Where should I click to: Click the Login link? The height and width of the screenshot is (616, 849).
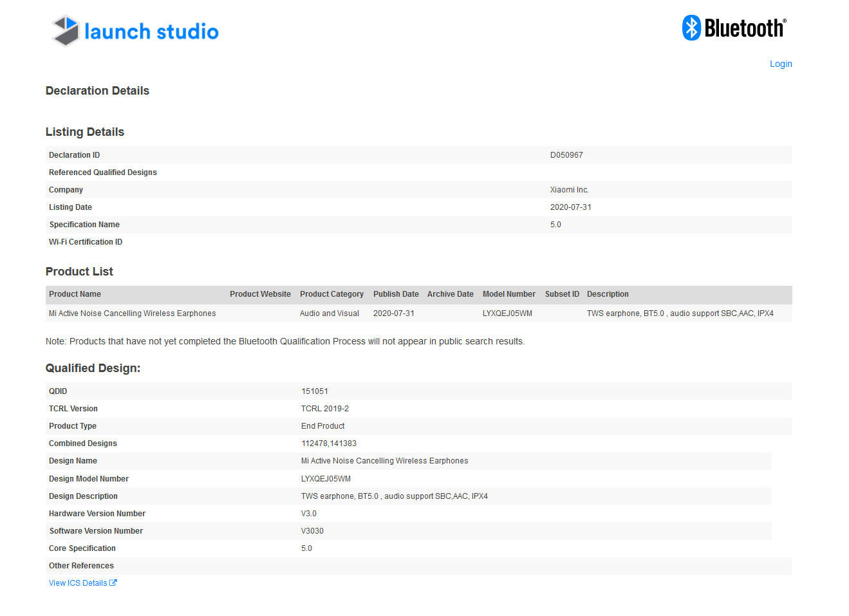point(780,64)
